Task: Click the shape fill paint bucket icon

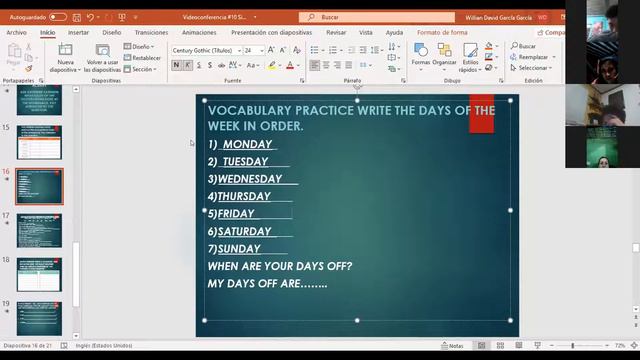Action: (489, 46)
